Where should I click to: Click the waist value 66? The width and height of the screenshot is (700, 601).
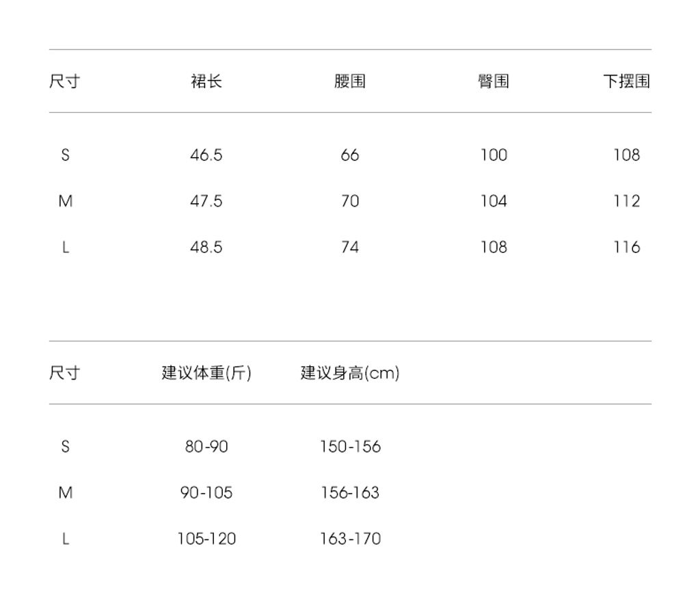350,155
